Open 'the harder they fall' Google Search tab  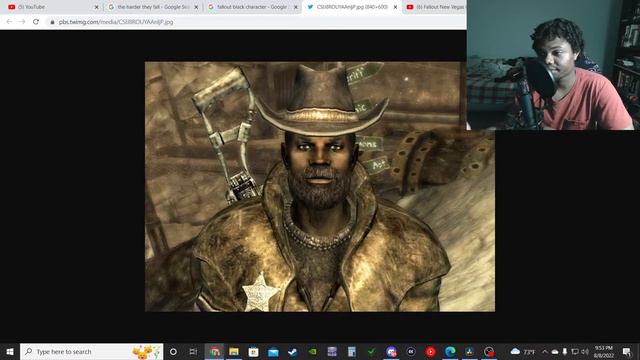[x=152, y=7]
